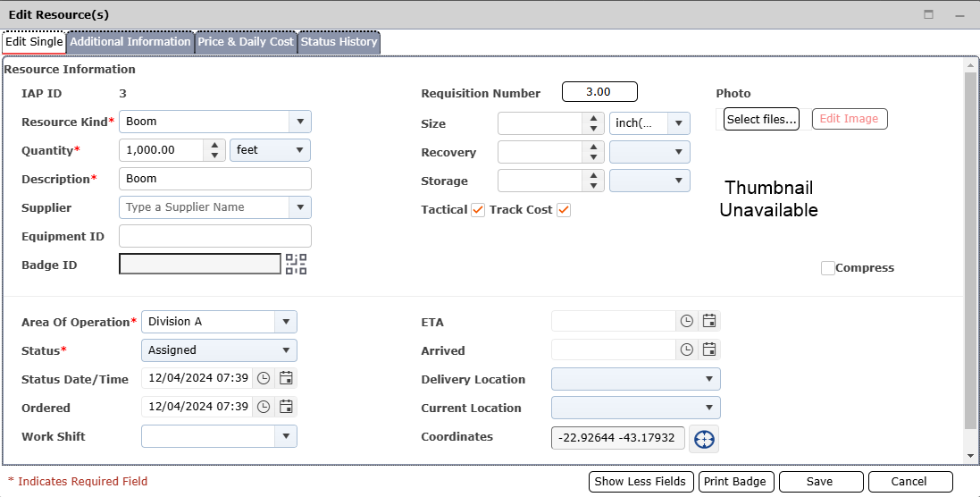
Task: Switch to the Edit Single tab
Action: click(x=34, y=42)
